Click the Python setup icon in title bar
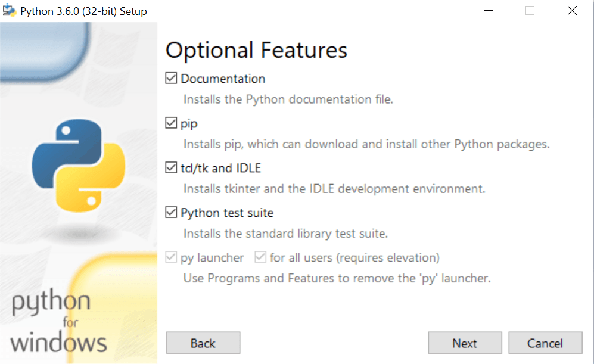594x364 pixels. [10, 10]
